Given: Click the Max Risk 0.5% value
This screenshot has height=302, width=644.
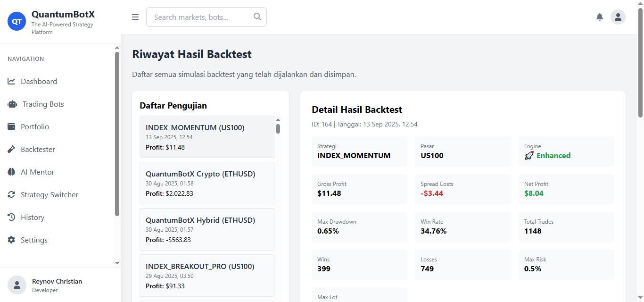Looking at the screenshot, I should point(533,269).
